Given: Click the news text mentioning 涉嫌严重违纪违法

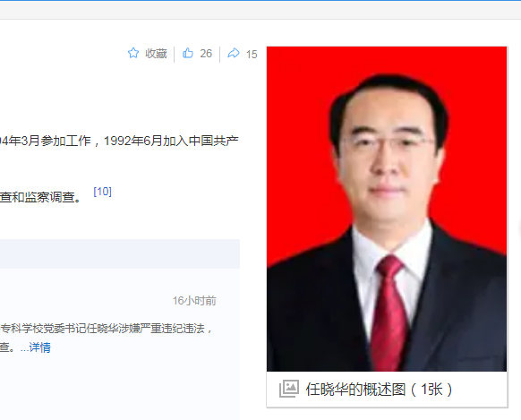Looking at the screenshot, I should click(x=106, y=329).
